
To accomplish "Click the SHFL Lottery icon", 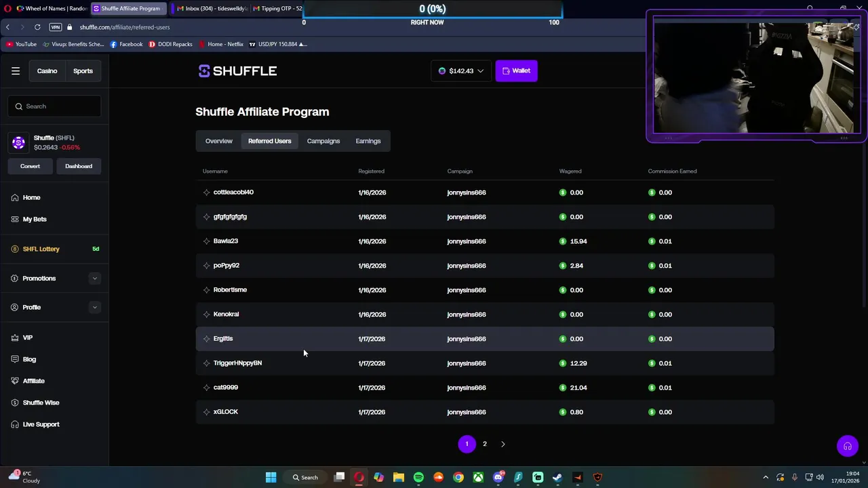I will (15, 249).
